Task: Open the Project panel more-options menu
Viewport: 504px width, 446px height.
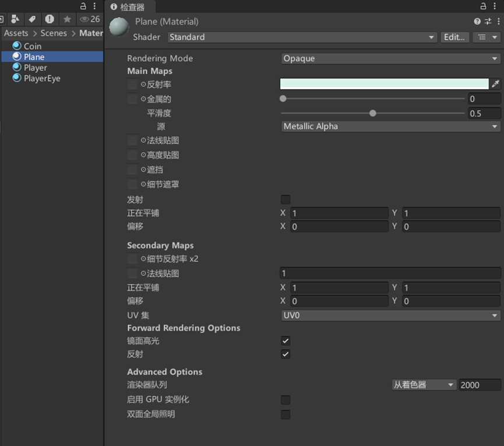Action: tap(94, 6)
